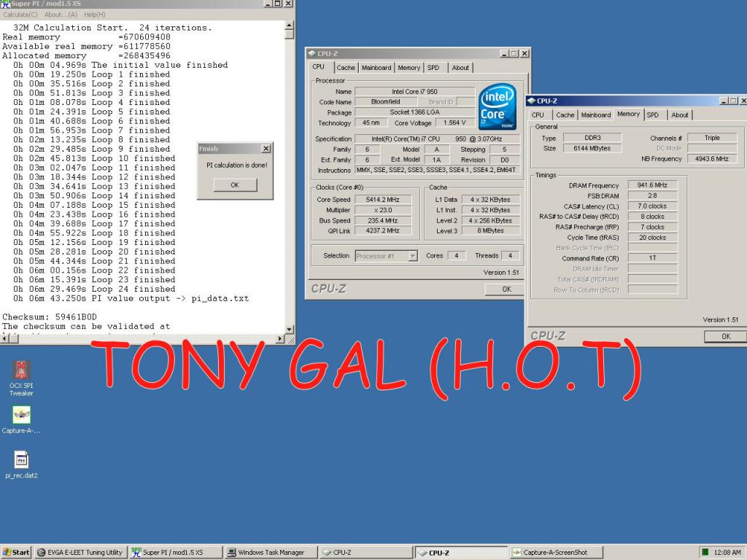Click the green system tray icon near clock

tap(705, 553)
